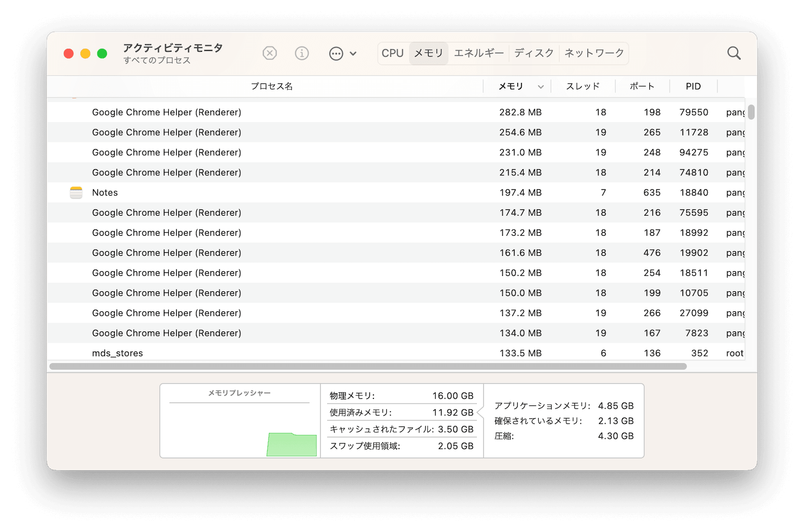The height and width of the screenshot is (532, 804).
Task: Switch to the CPU tab
Action: click(x=392, y=53)
